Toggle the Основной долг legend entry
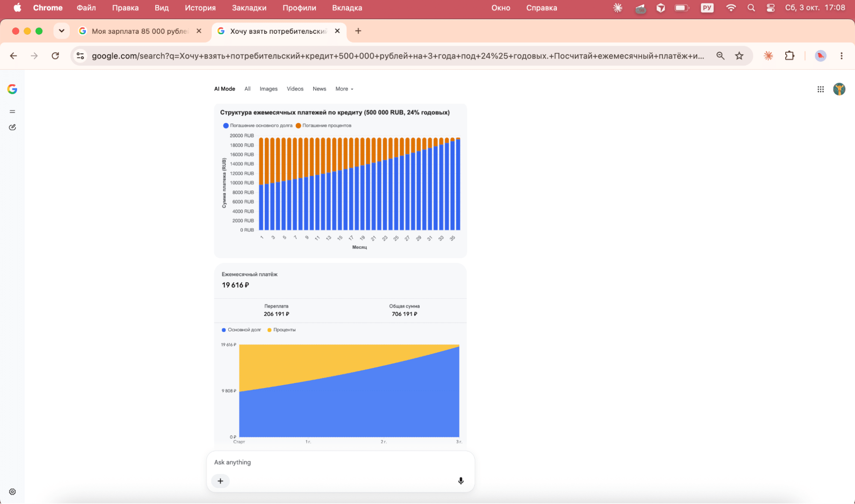This screenshot has height=504, width=855. point(241,330)
